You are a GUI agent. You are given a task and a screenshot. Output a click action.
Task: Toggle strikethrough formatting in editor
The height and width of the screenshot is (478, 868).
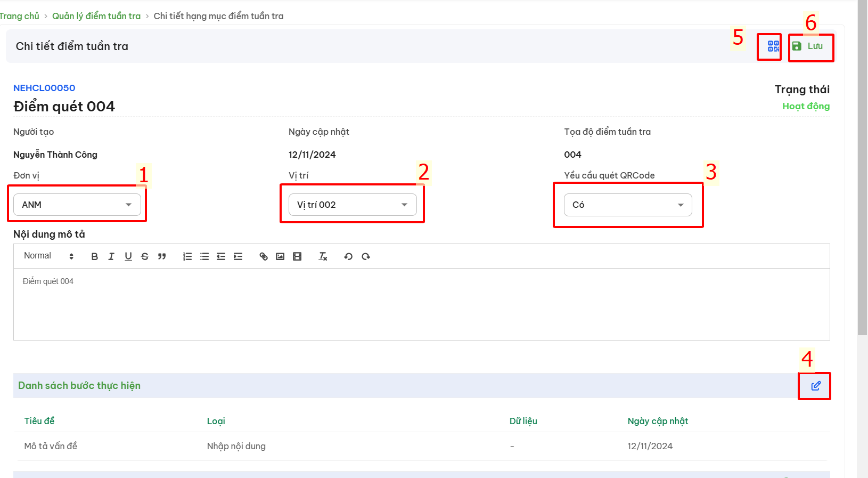tap(145, 256)
